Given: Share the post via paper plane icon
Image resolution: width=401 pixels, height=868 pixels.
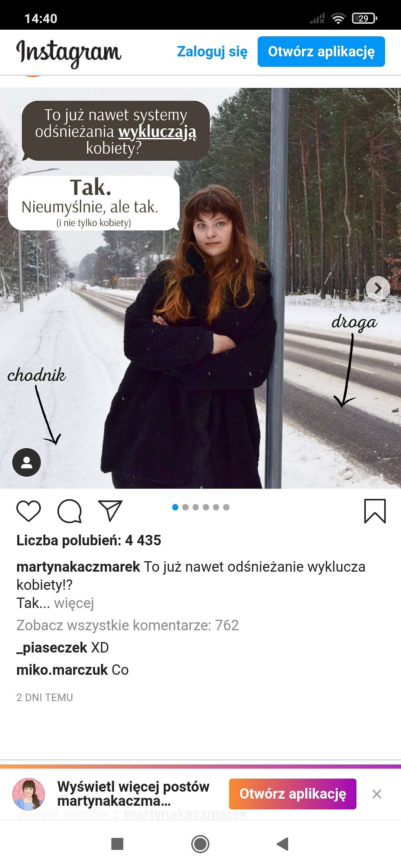Looking at the screenshot, I should pos(110,511).
